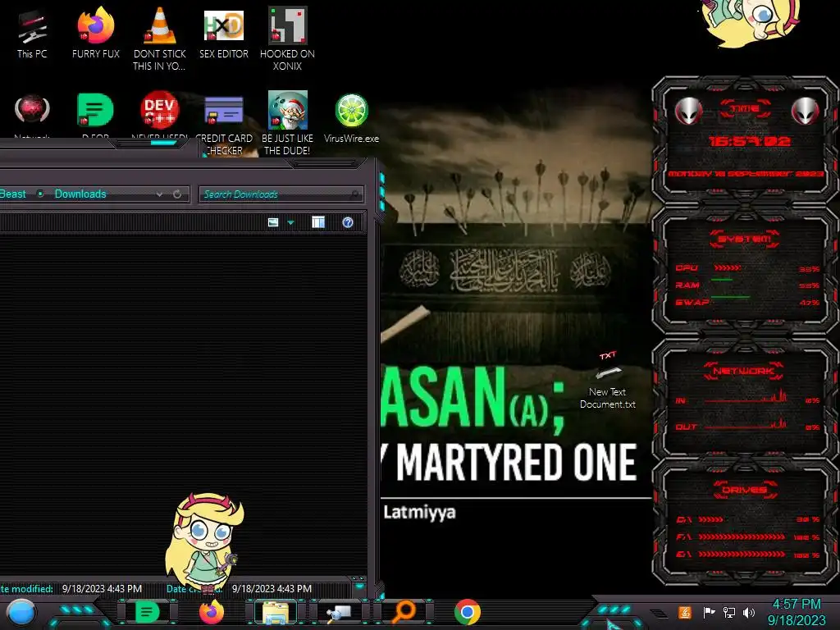This screenshot has height=630, width=840.
Task: Select the SEX EDITOR HxD desktop icon
Action: pos(223,33)
